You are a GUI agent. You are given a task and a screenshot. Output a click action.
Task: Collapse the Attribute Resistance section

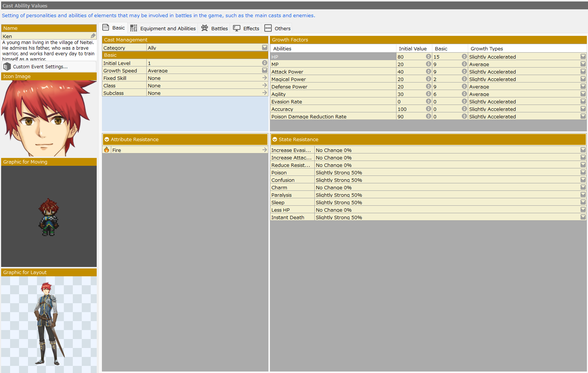(107, 139)
